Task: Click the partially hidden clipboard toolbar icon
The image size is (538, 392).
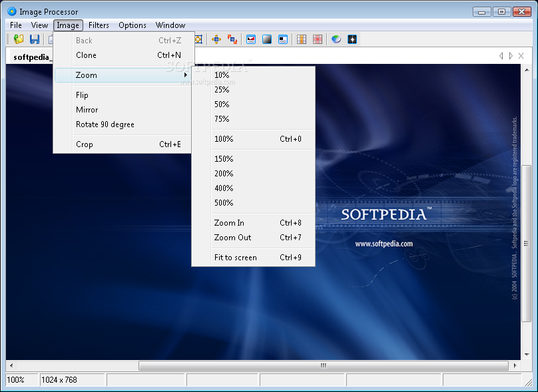Action: [x=50, y=39]
